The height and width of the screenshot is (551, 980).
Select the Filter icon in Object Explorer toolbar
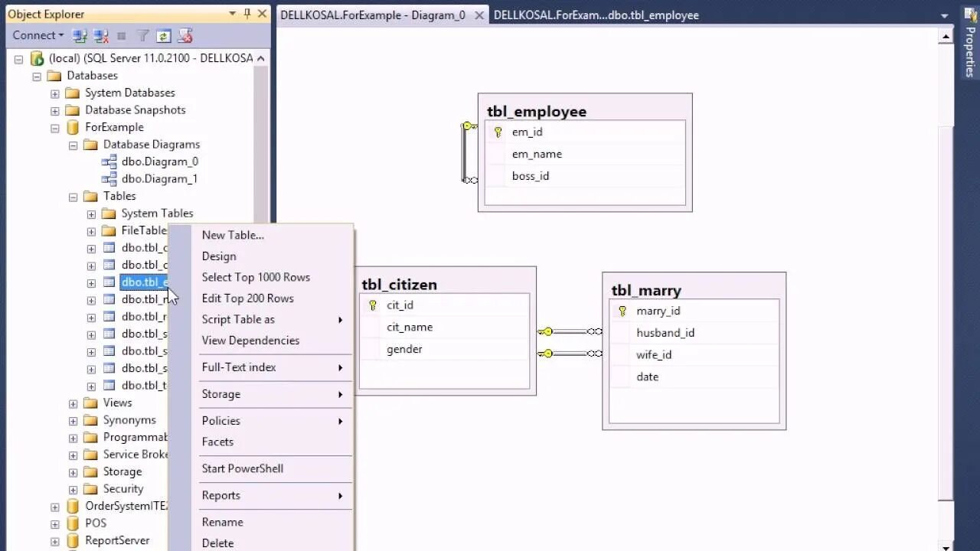click(x=142, y=35)
